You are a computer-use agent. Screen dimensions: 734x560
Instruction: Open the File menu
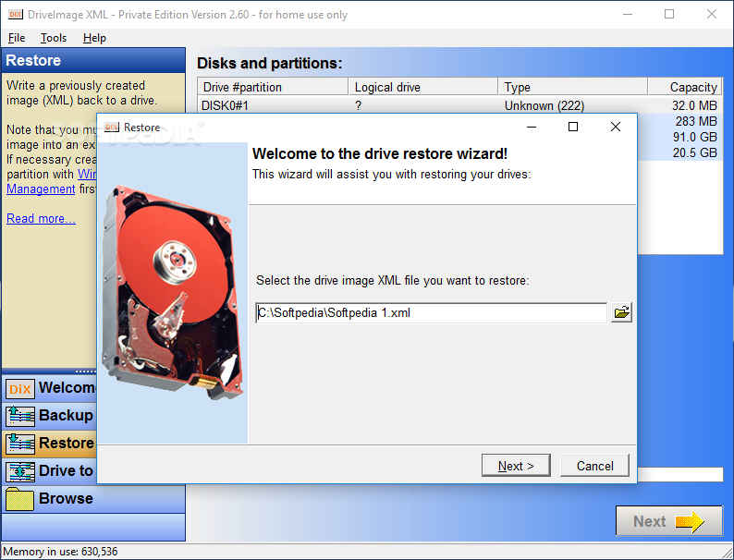(17, 38)
